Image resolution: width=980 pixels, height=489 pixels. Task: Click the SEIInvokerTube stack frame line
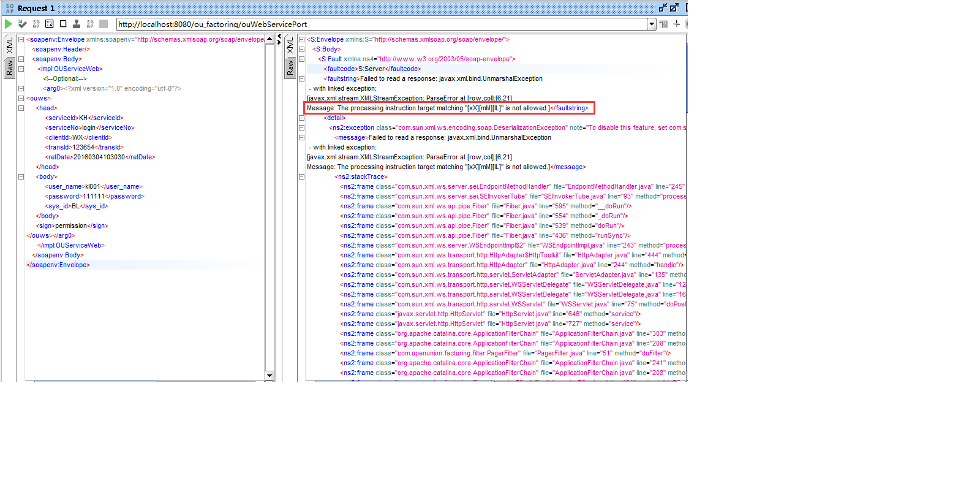point(513,196)
